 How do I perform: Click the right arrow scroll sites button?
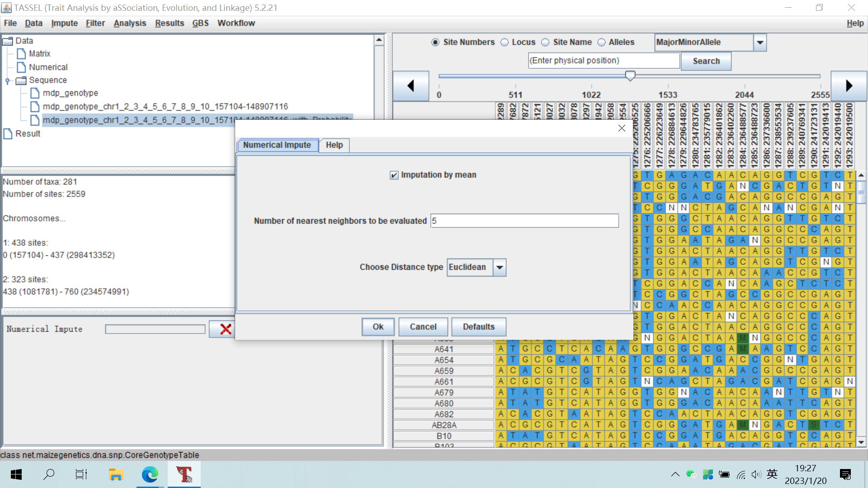(849, 86)
